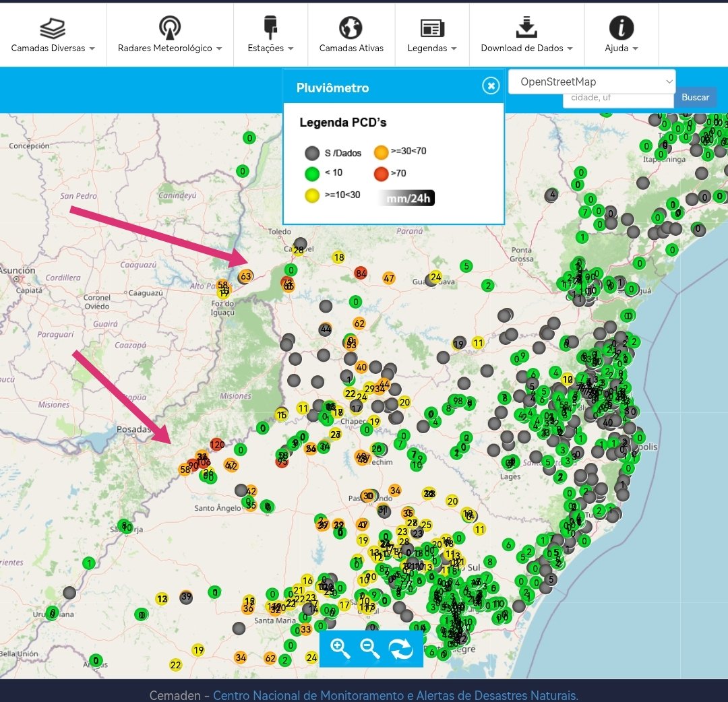
Task: Expand the Legendas dropdown arrow
Action: 454,49
